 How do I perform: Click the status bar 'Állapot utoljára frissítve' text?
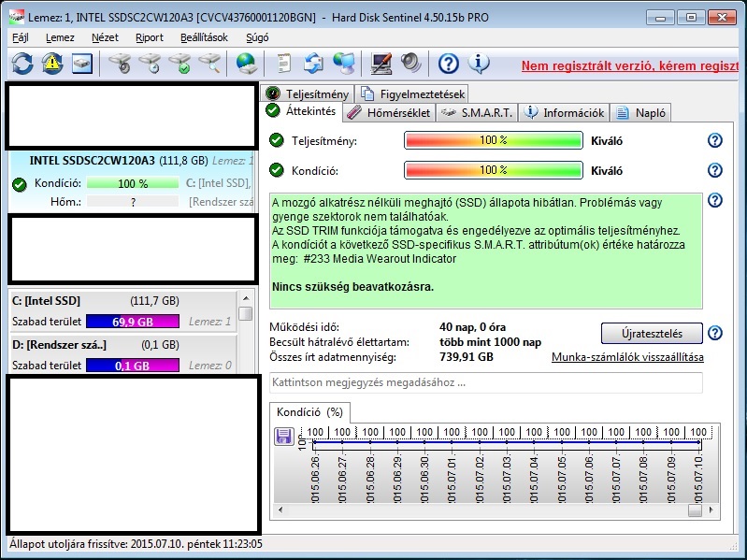click(136, 544)
